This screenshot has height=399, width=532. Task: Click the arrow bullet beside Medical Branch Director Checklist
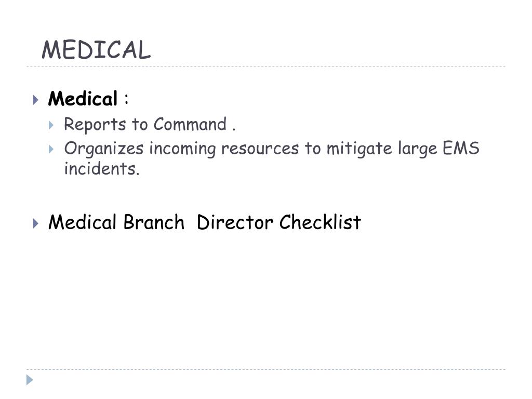[36, 223]
